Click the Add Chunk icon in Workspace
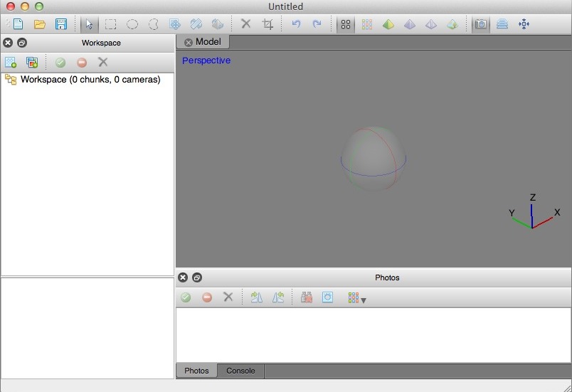The image size is (572, 392). (x=11, y=63)
